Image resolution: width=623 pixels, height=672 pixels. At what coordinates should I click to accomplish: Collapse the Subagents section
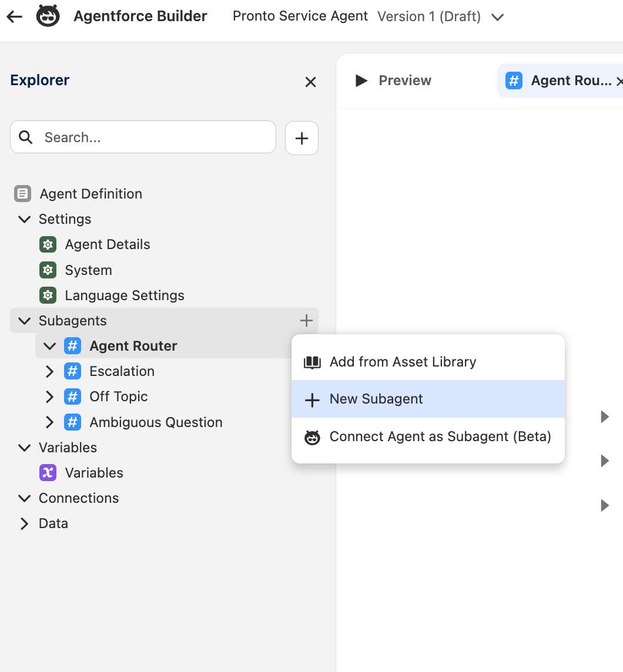click(25, 321)
